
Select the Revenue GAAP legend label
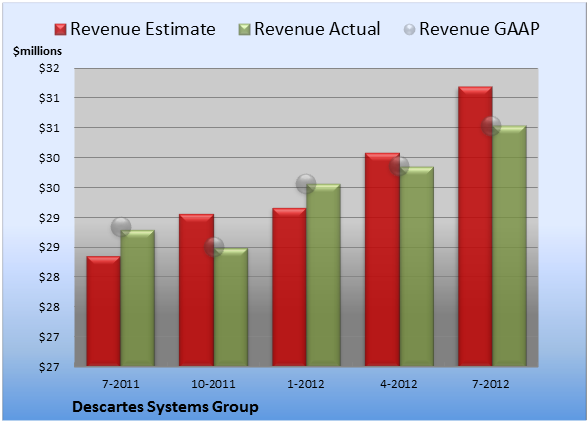[479, 29]
